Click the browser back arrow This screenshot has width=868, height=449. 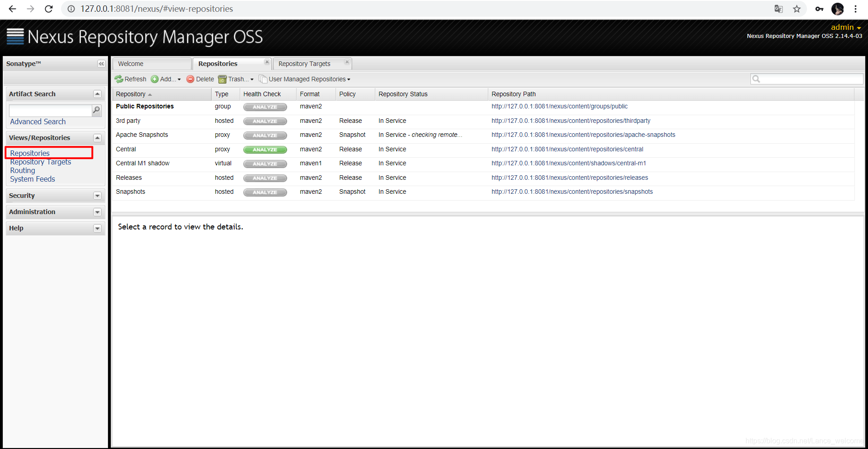click(x=13, y=9)
